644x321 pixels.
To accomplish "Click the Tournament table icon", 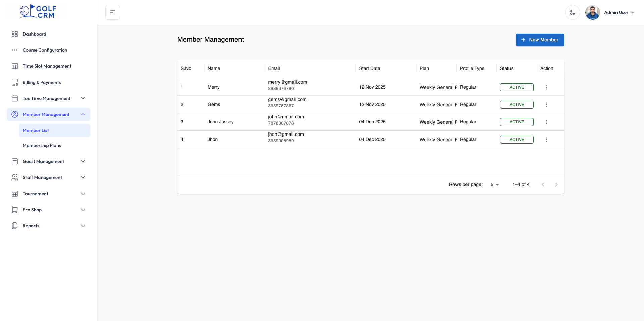I will 15,194.
